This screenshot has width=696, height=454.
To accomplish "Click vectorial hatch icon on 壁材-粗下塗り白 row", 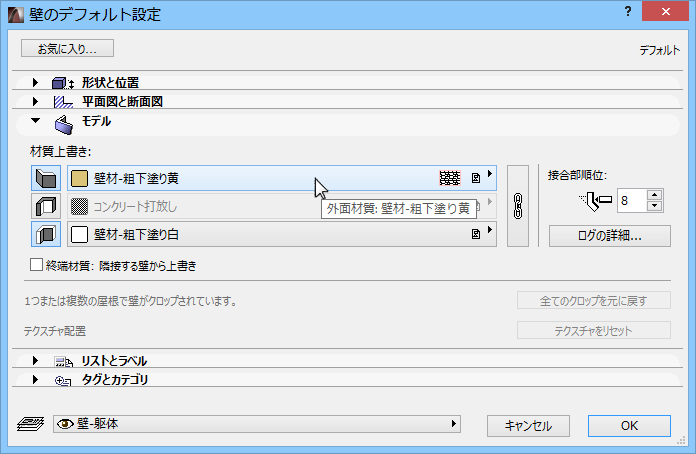I will pyautogui.click(x=476, y=234).
